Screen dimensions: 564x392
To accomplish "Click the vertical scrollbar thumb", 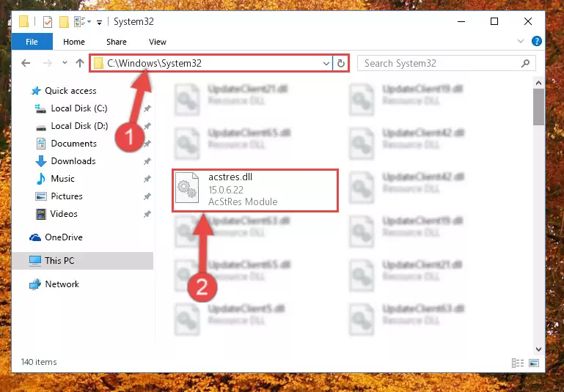I will coord(538,107).
